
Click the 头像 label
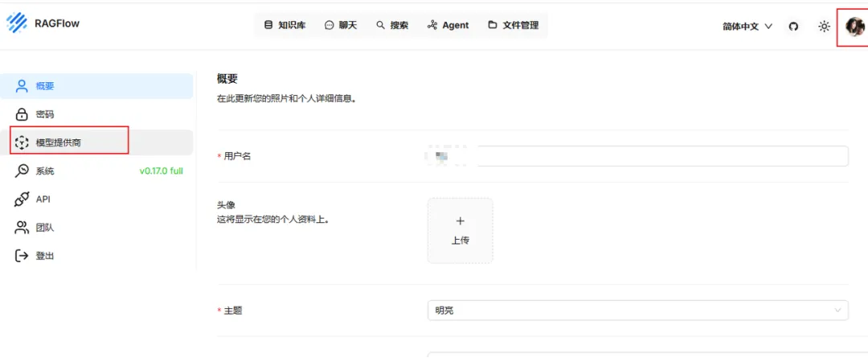[x=226, y=206]
